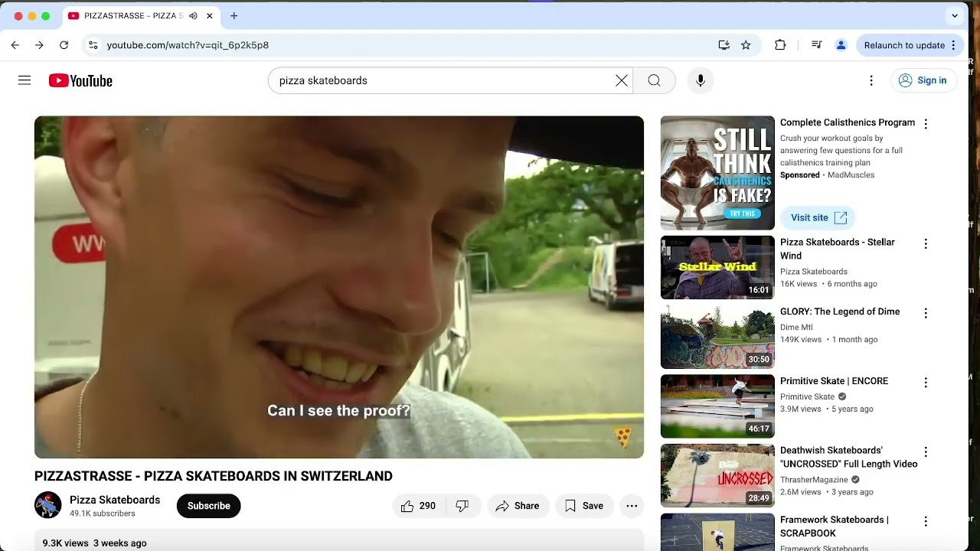Viewport: 980px width, 551px height.
Task: Open a new browser tab with the plus
Action: (x=234, y=15)
